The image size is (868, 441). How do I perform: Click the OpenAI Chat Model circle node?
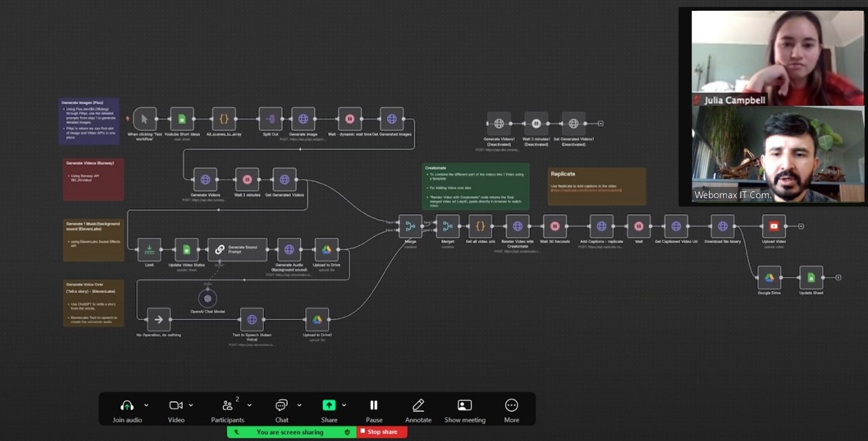point(208,297)
